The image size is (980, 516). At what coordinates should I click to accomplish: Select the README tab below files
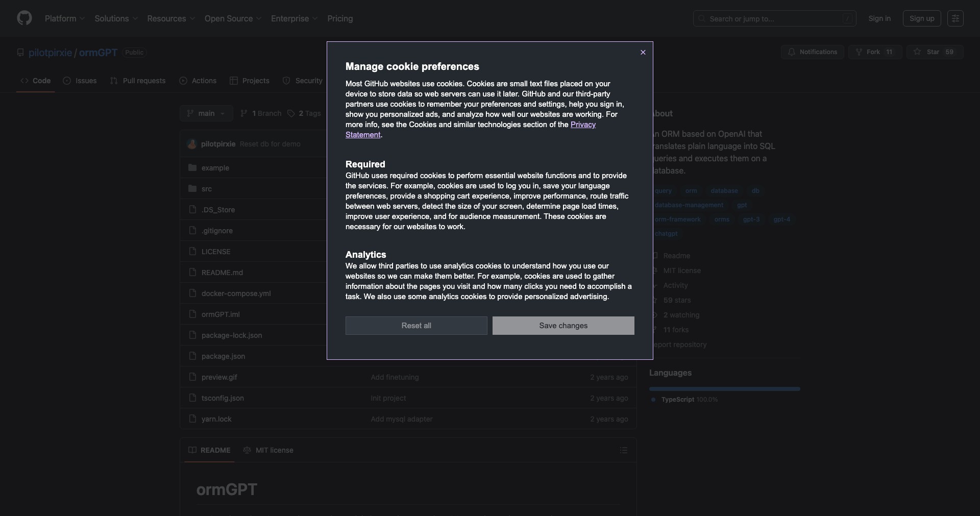209,450
